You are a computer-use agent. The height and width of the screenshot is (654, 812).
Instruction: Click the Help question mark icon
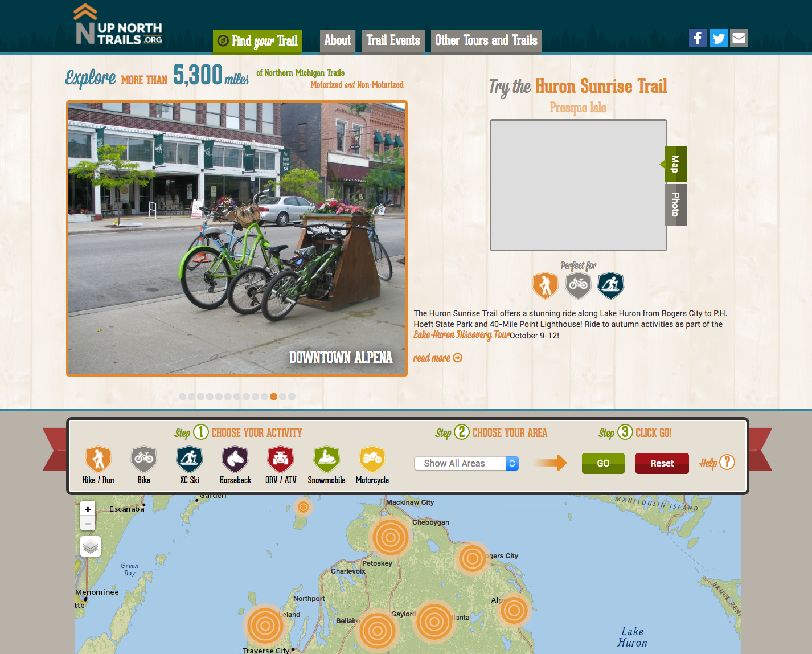pos(727,462)
